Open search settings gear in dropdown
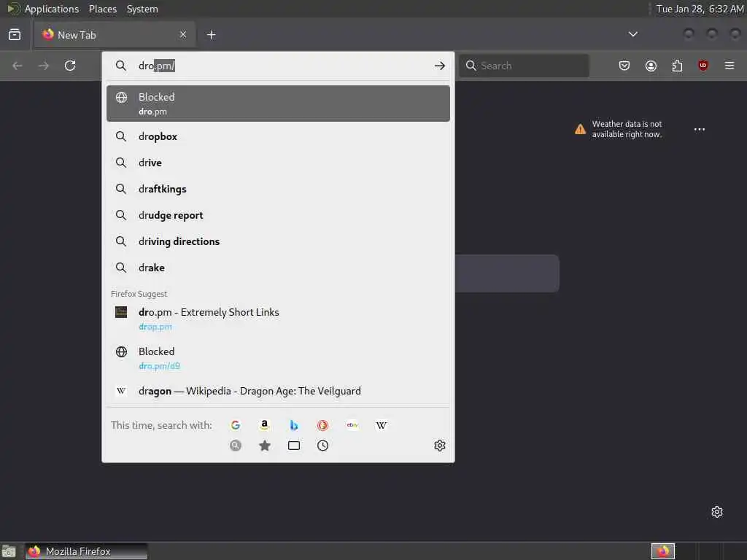Image resolution: width=747 pixels, height=560 pixels. (x=440, y=446)
